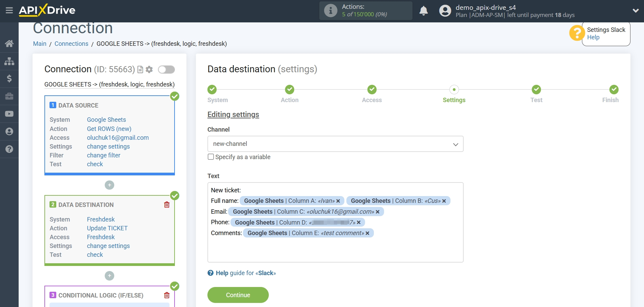Screen dimensions: 644x307
Task: Go to the Finish step
Action: click(x=614, y=90)
